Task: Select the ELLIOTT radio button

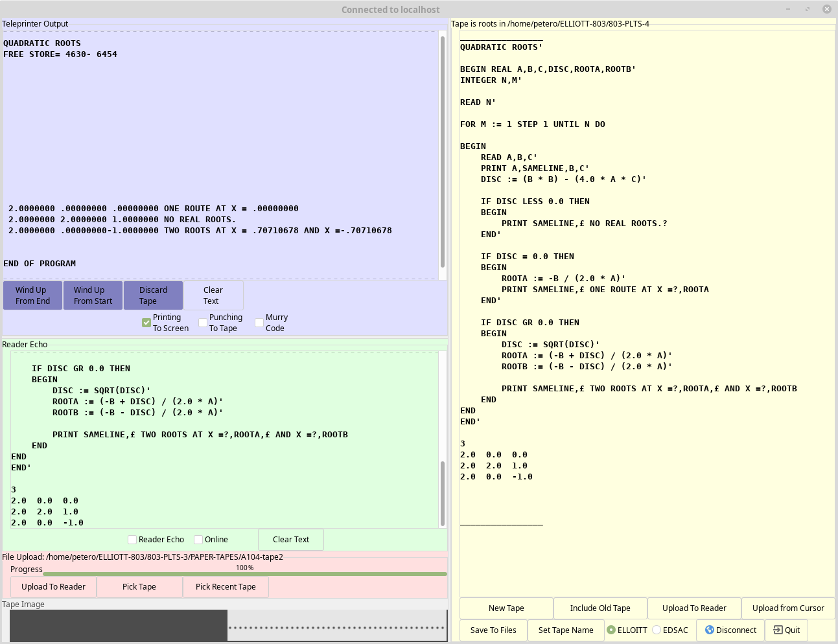Action: click(611, 630)
